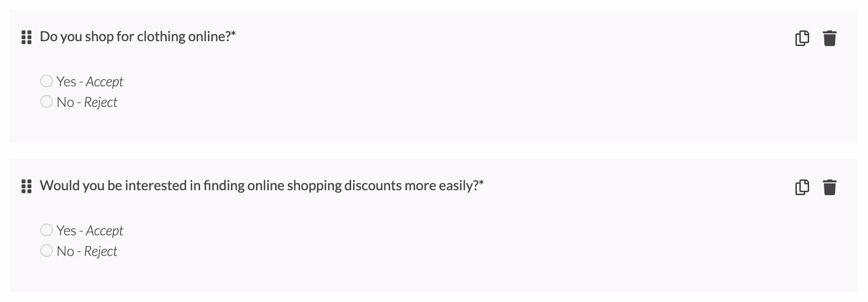Delete the clothing online question
The width and height of the screenshot is (868, 302).
tap(830, 37)
